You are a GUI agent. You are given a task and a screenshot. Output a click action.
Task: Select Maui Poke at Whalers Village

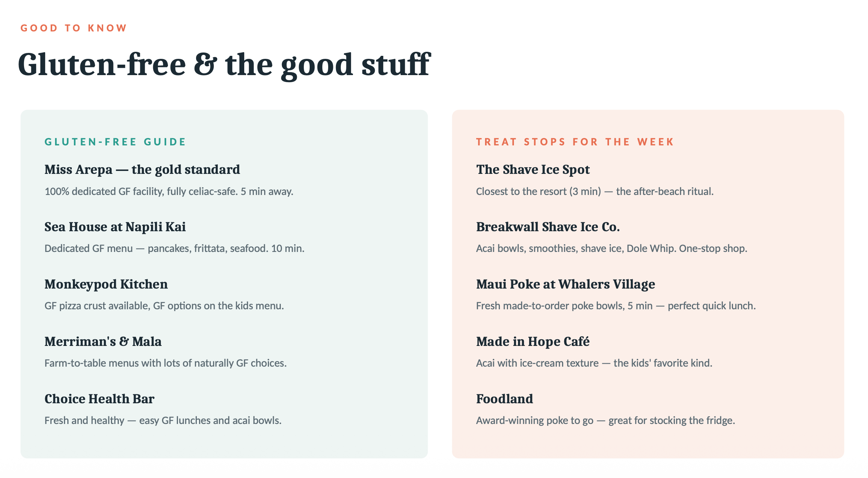coord(565,284)
